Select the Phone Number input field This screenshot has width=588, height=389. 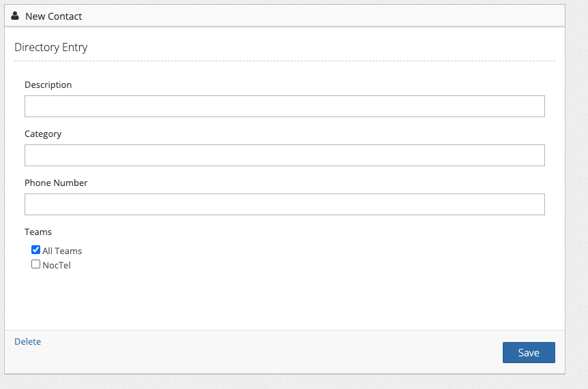pyautogui.click(x=284, y=204)
